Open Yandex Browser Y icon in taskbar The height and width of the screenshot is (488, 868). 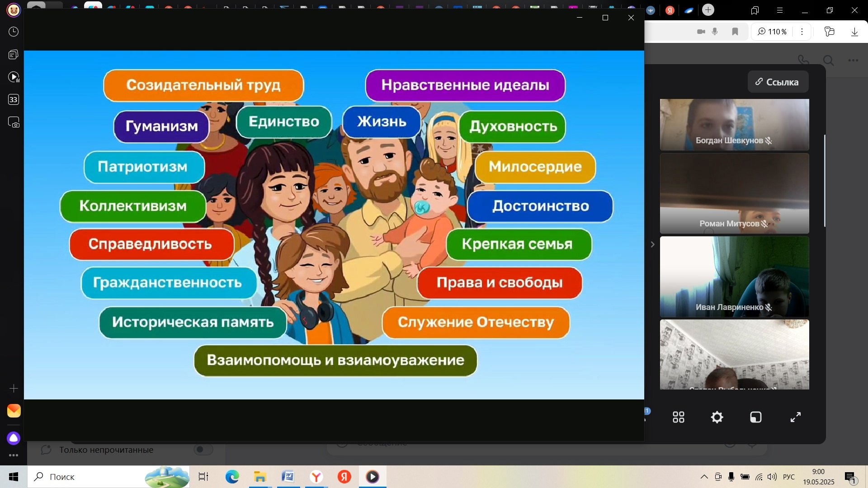pos(316,477)
